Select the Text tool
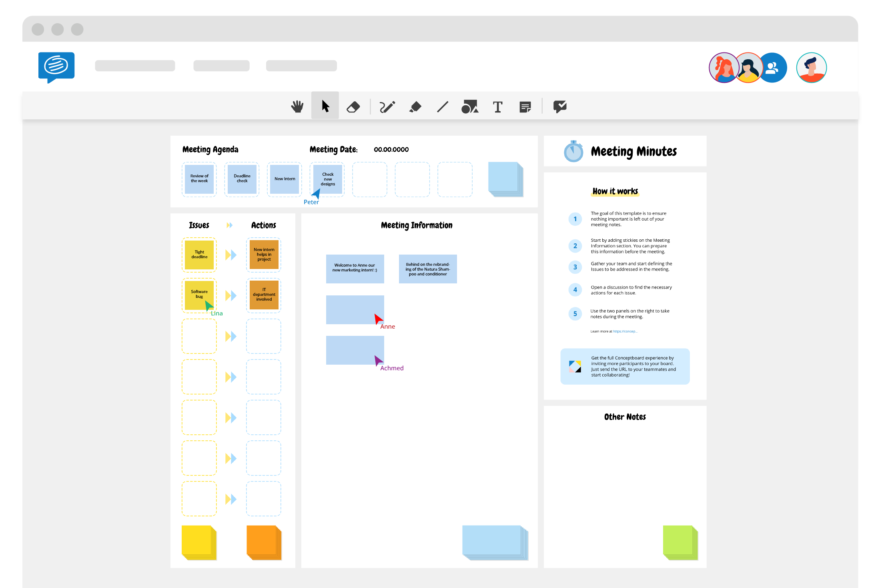The width and height of the screenshot is (882, 588). click(x=498, y=106)
